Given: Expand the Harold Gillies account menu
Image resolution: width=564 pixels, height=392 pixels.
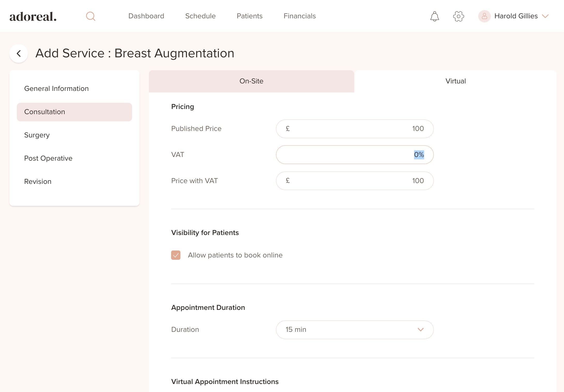Looking at the screenshot, I should coord(545,16).
